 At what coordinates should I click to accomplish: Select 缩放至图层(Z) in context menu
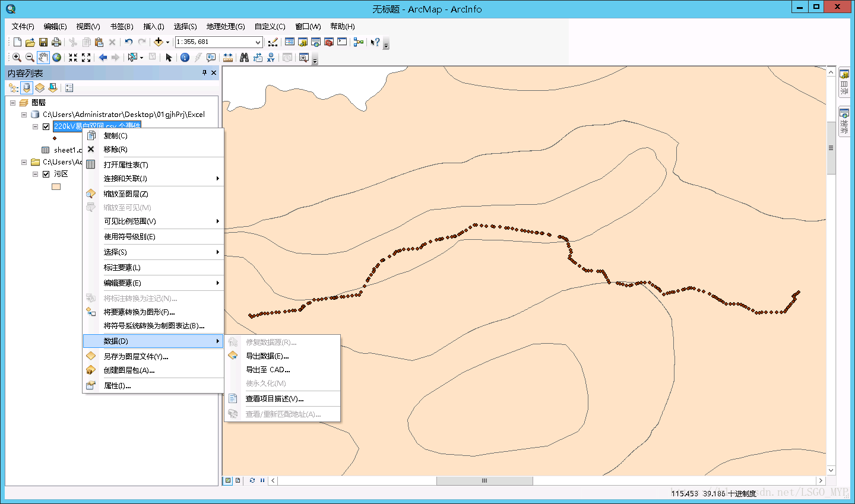coord(153,194)
